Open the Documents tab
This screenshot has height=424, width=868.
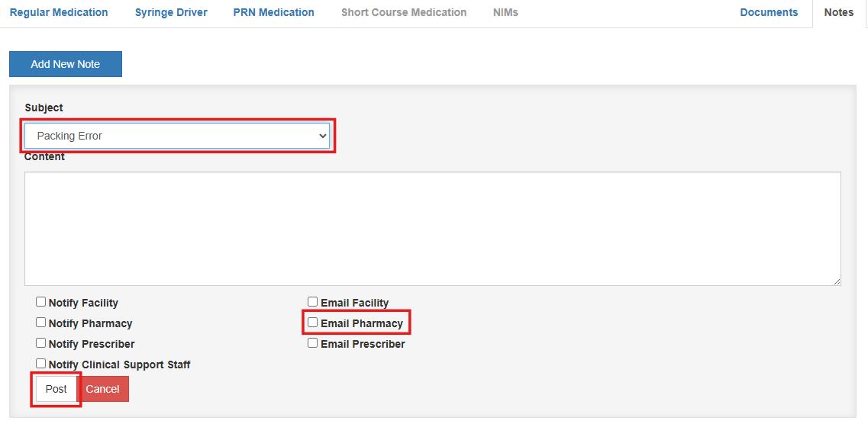click(x=769, y=12)
